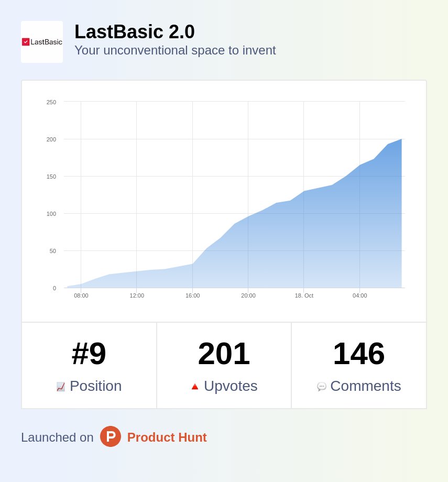Click the '18. Oct' x-axis label

click(304, 295)
